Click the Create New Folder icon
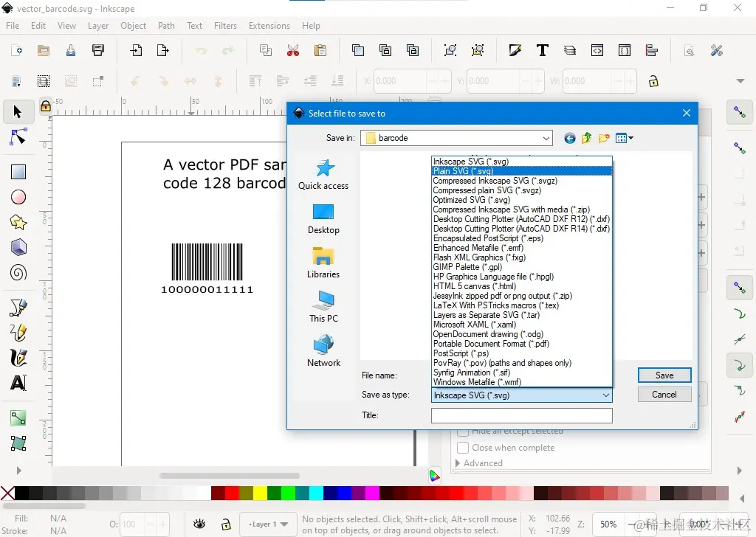 605,138
